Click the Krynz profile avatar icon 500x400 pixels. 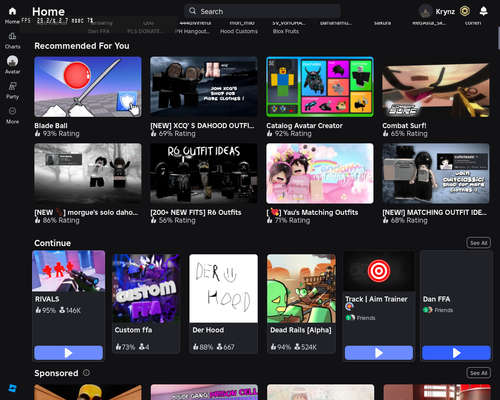point(425,11)
